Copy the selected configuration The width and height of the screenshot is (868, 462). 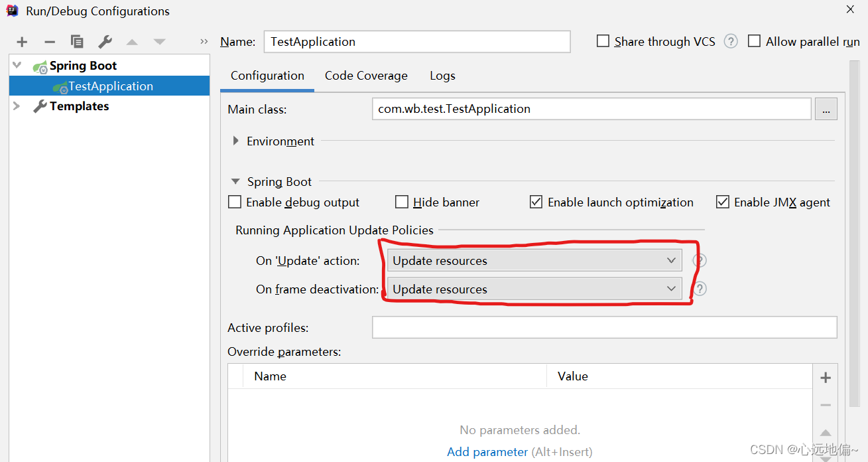(77, 42)
